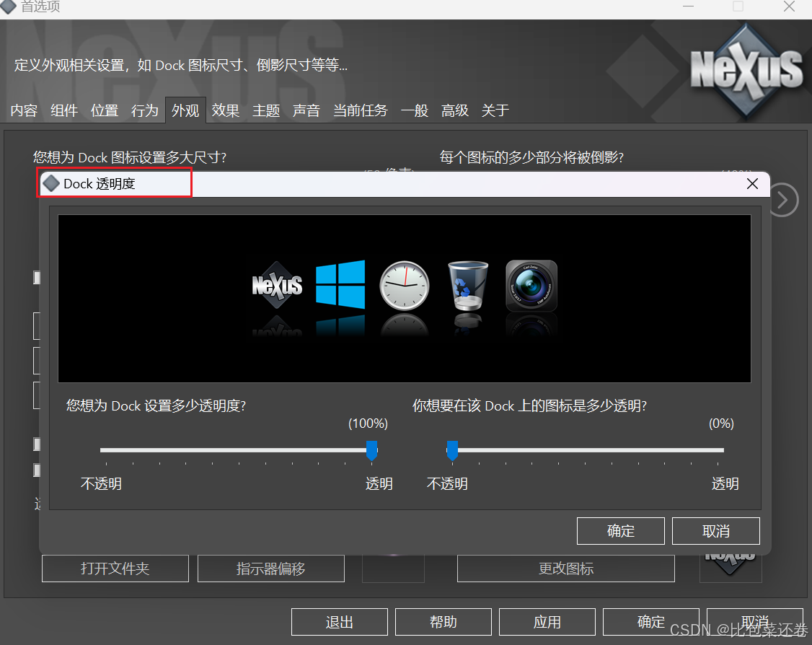This screenshot has height=645, width=812.
Task: Click the 更改图标 button
Action: point(565,569)
